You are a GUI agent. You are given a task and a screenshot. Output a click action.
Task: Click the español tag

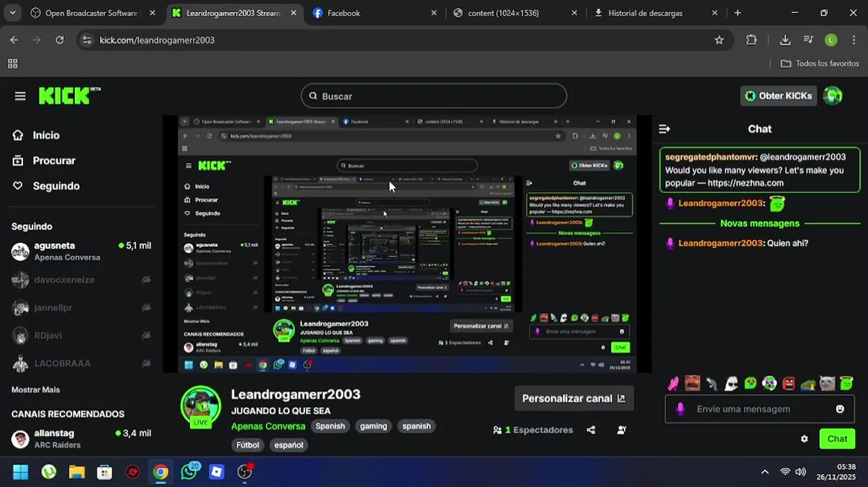tap(289, 445)
